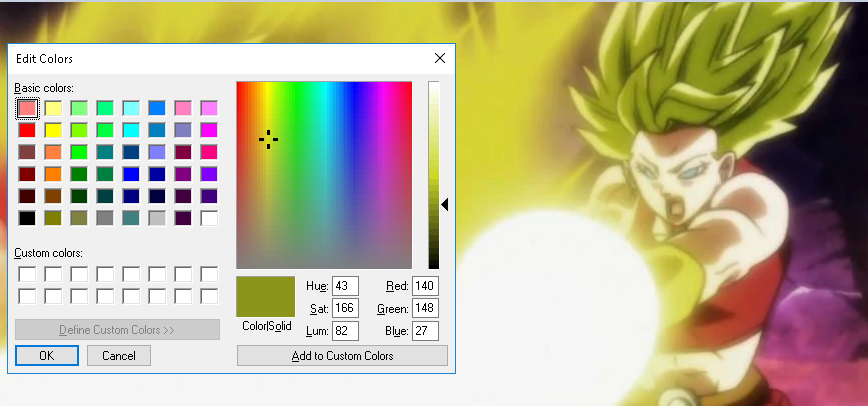Click into the Green value field

[x=426, y=308]
